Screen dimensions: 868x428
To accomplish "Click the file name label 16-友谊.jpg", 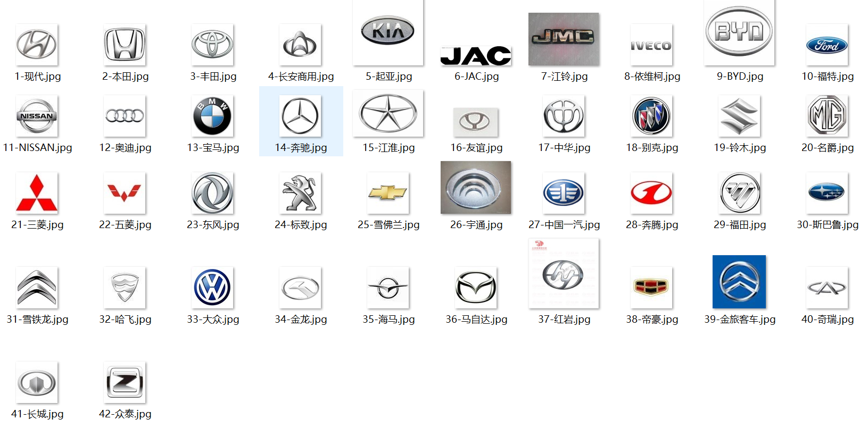I will tap(476, 148).
